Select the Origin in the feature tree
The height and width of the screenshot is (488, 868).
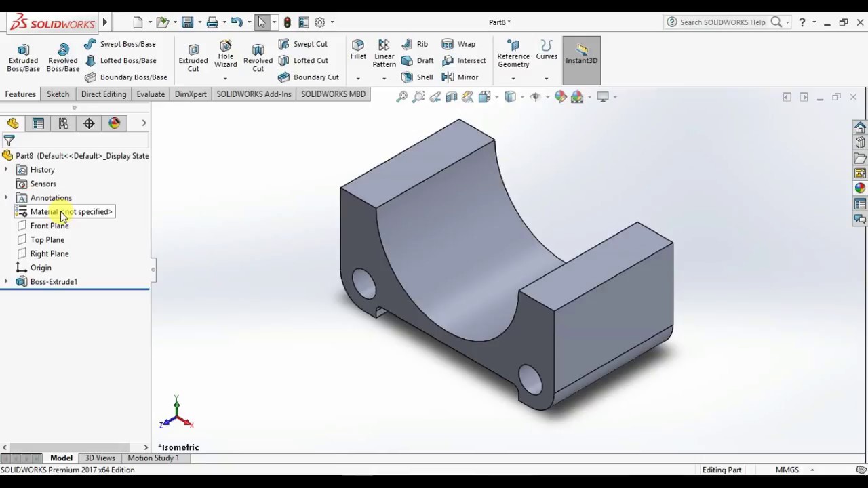[34, 268]
